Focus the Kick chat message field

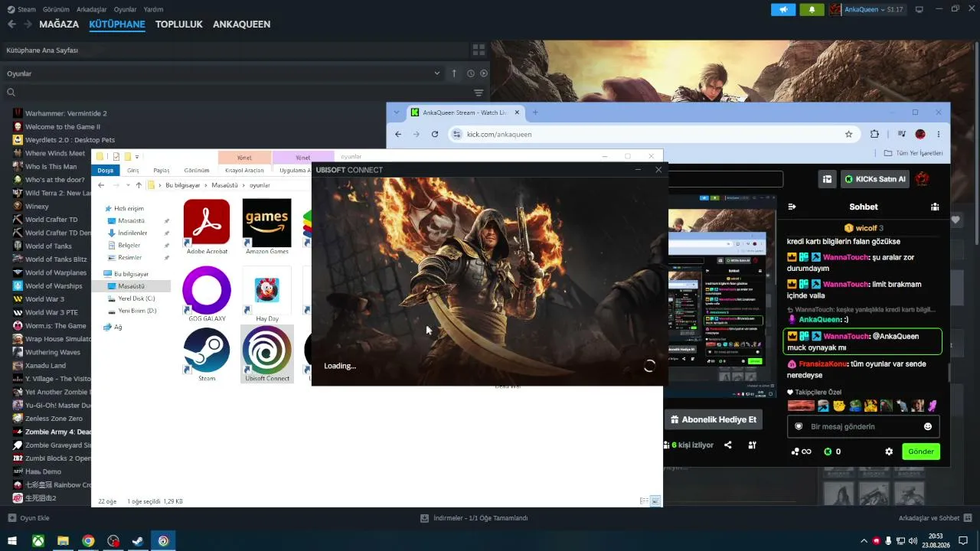(x=864, y=426)
